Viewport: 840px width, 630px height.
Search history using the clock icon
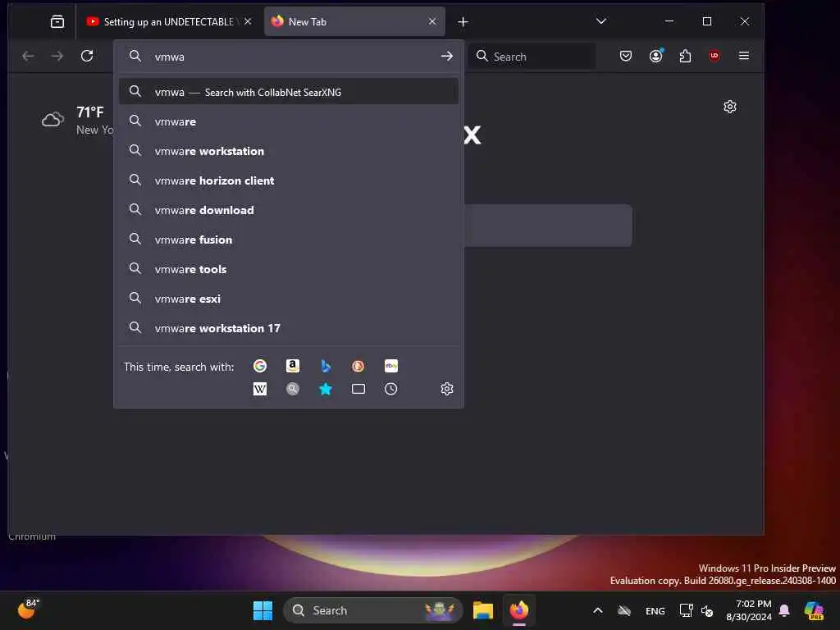point(391,389)
